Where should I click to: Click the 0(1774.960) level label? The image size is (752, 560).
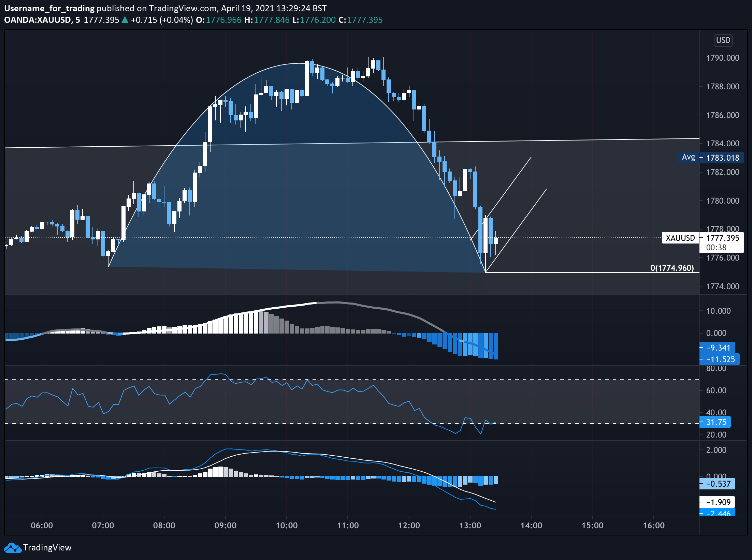(672, 268)
